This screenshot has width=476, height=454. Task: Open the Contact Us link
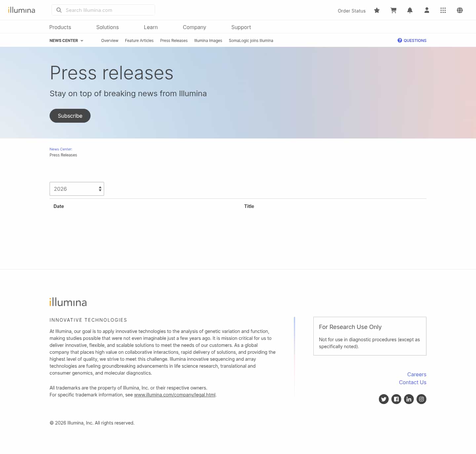point(413,382)
